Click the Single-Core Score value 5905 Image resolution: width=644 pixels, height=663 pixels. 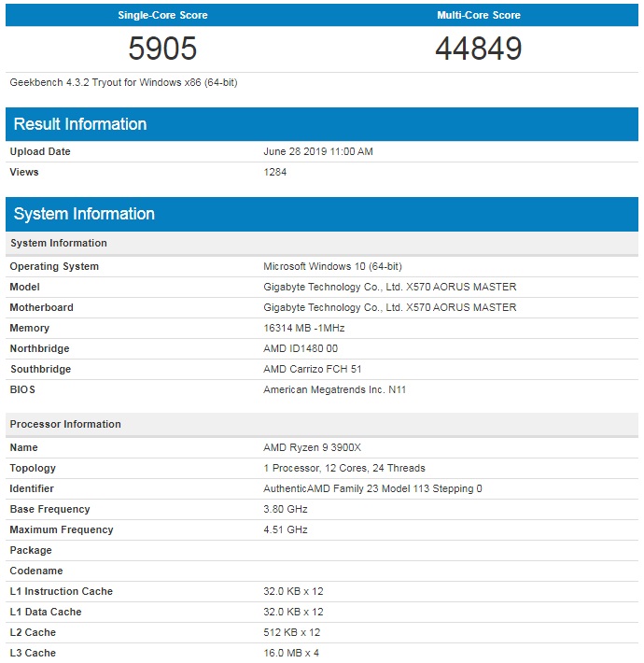(162, 49)
